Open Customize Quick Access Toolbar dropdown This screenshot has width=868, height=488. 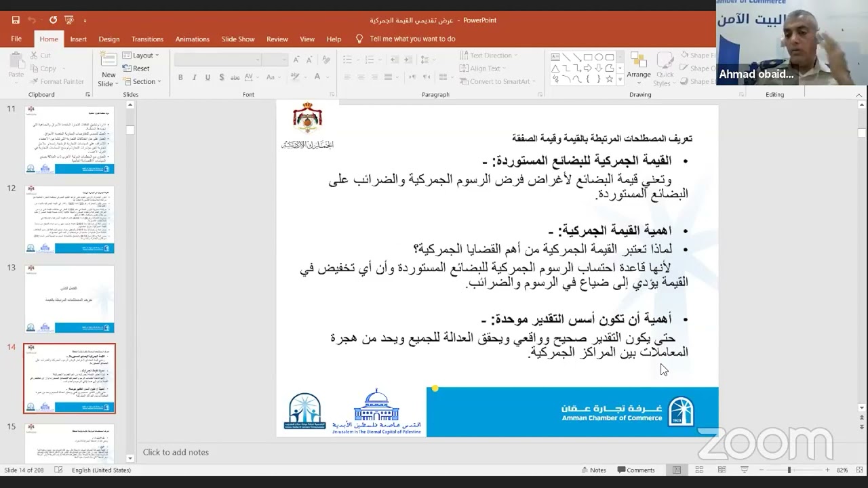[85, 21]
